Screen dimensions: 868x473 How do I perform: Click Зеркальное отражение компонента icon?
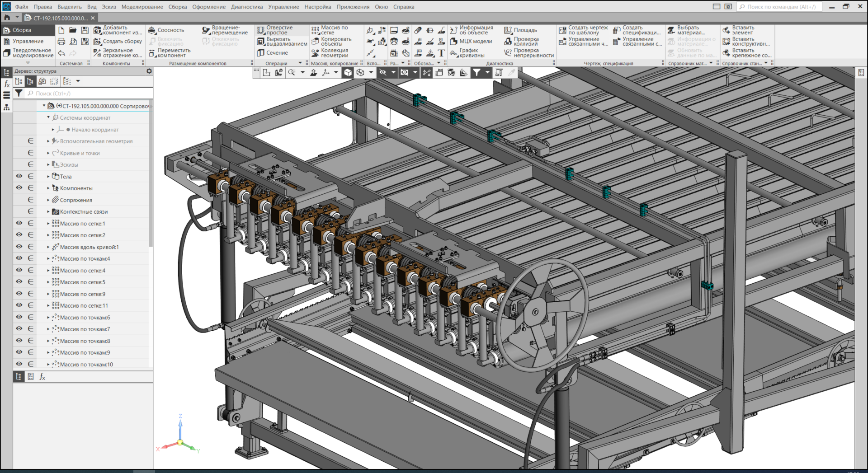[97, 53]
